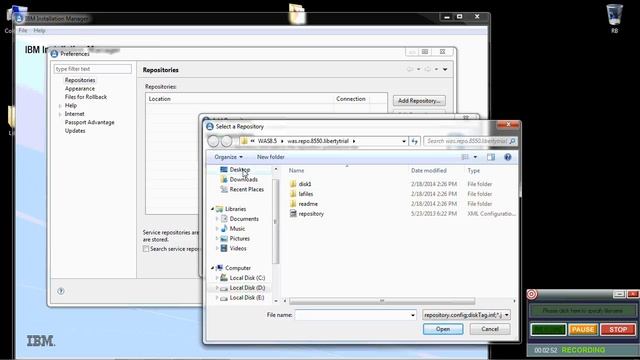Select Local Disk (D:)
The image size is (640, 360).
(247, 288)
